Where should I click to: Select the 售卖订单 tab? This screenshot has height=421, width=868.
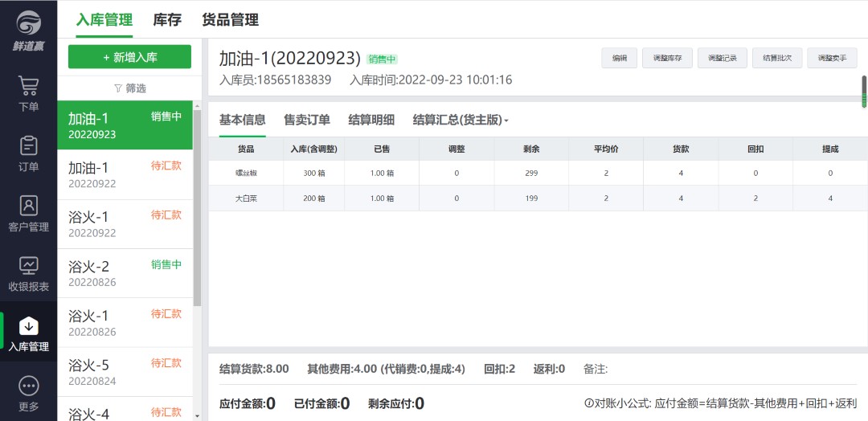click(307, 120)
